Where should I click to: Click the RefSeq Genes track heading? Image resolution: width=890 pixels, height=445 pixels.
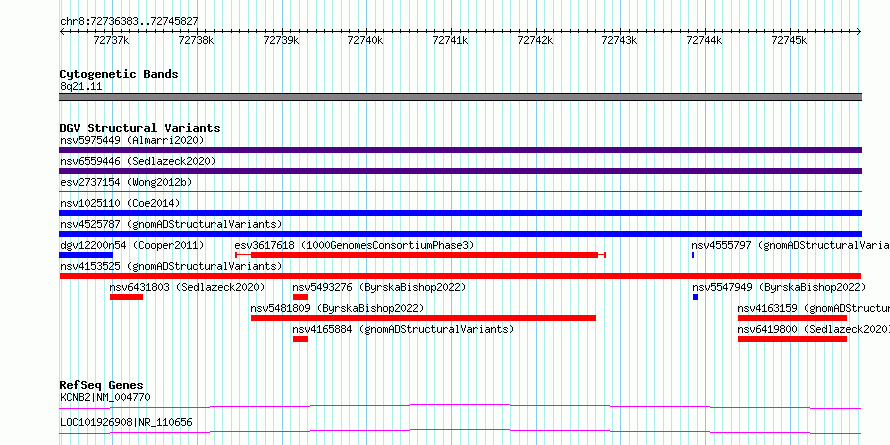pos(101,385)
